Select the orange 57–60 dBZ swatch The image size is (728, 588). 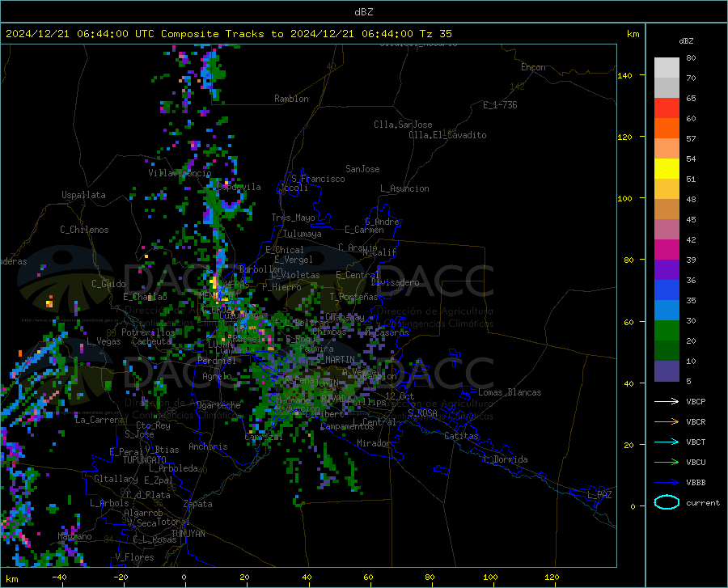[x=667, y=129]
